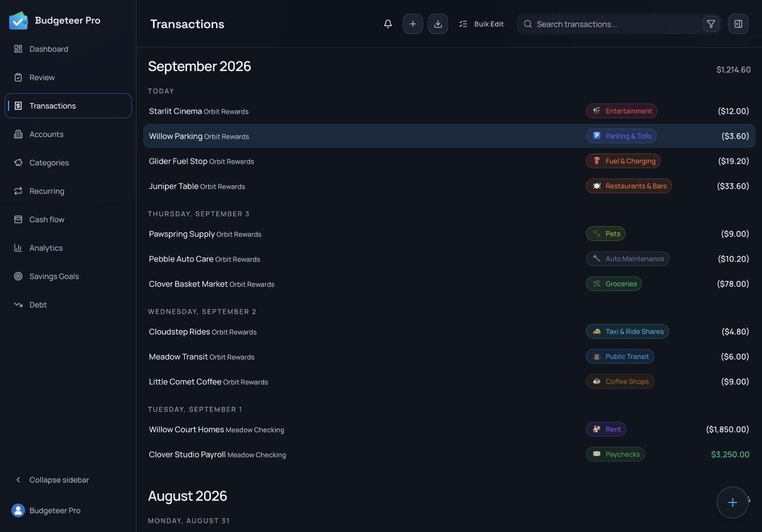Image resolution: width=762 pixels, height=532 pixels.
Task: Open Dashboard from the sidebar
Action: 68,49
